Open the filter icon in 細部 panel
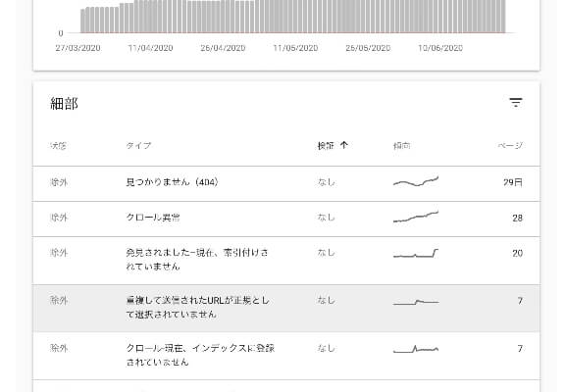The height and width of the screenshot is (392, 566). point(515,103)
